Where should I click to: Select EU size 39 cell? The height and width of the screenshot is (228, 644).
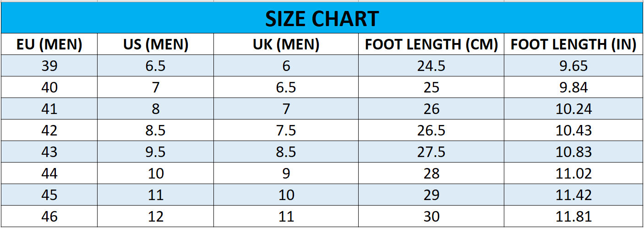[x=49, y=66]
